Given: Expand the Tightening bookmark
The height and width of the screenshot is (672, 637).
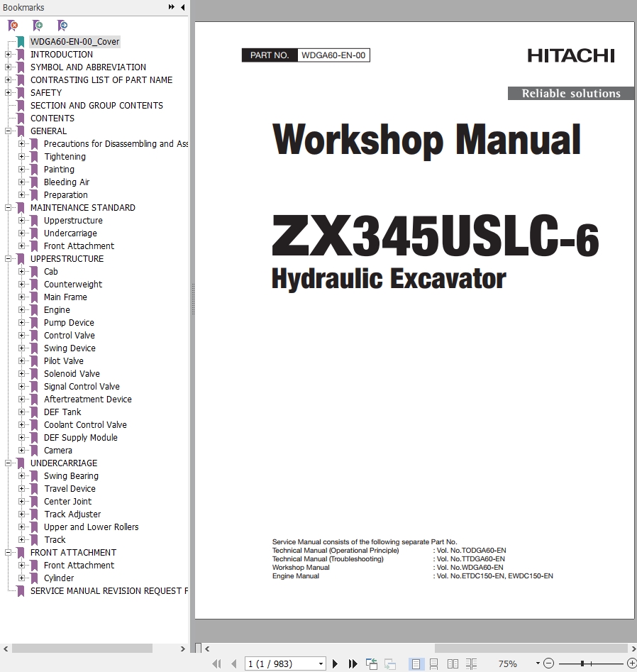Looking at the screenshot, I should pyautogui.click(x=21, y=157).
